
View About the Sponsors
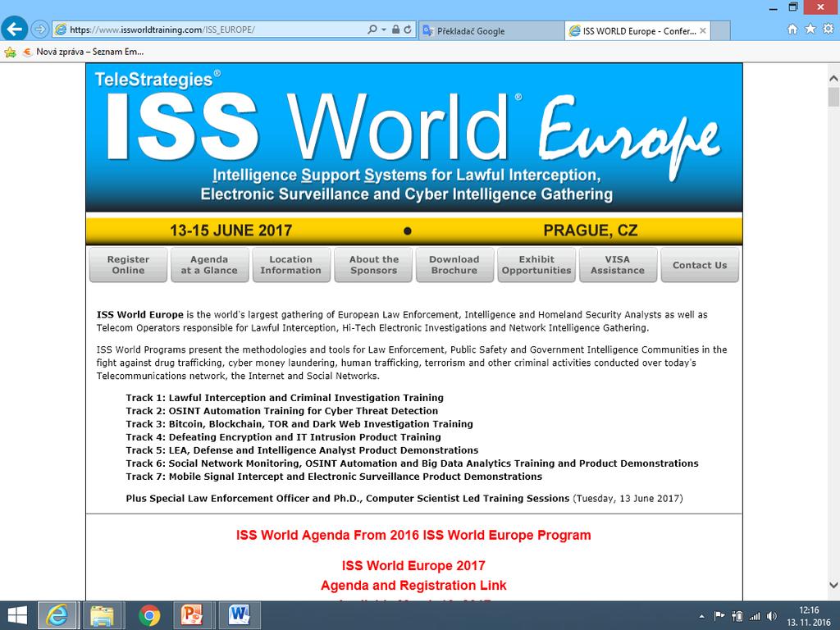(x=373, y=265)
